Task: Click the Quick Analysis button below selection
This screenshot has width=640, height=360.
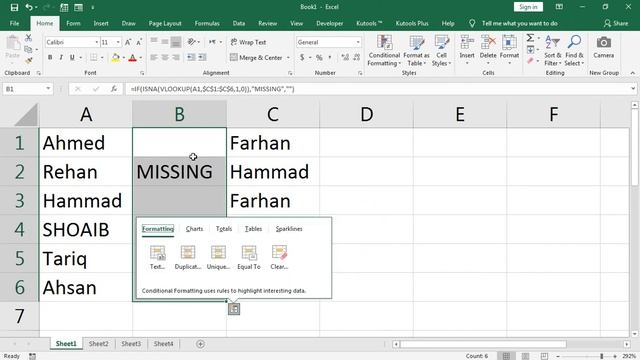Action: (234, 309)
